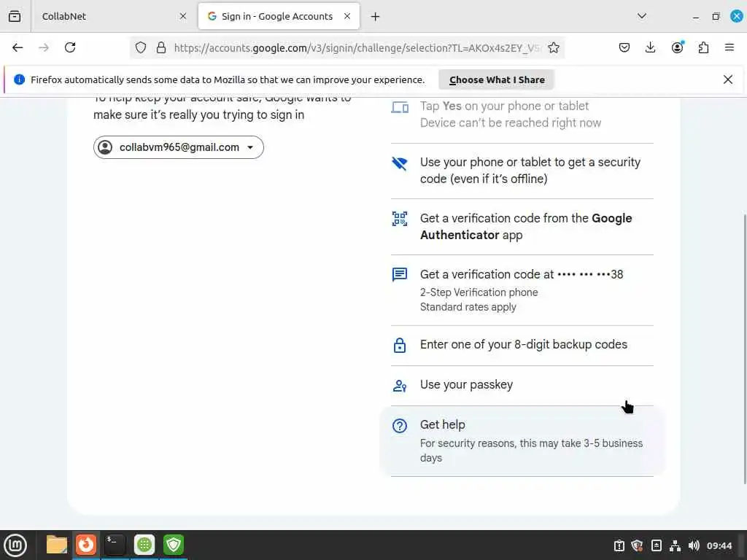Click the SMS message icon
The image size is (747, 560).
click(x=400, y=275)
